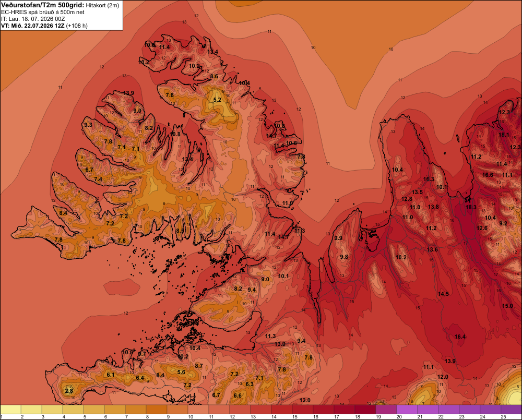Screen dimensions: 522x420
Task: Click the '12.8' temperature value
Action: (407, 199)
